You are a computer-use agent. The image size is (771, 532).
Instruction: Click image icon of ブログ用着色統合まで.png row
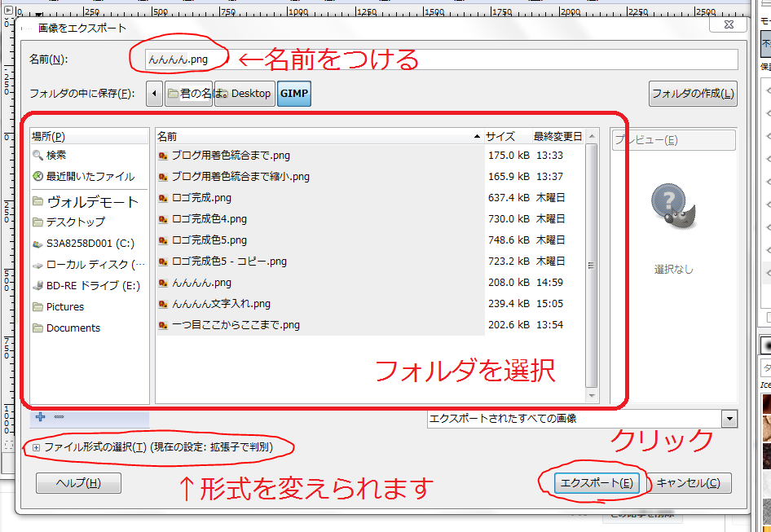click(163, 156)
